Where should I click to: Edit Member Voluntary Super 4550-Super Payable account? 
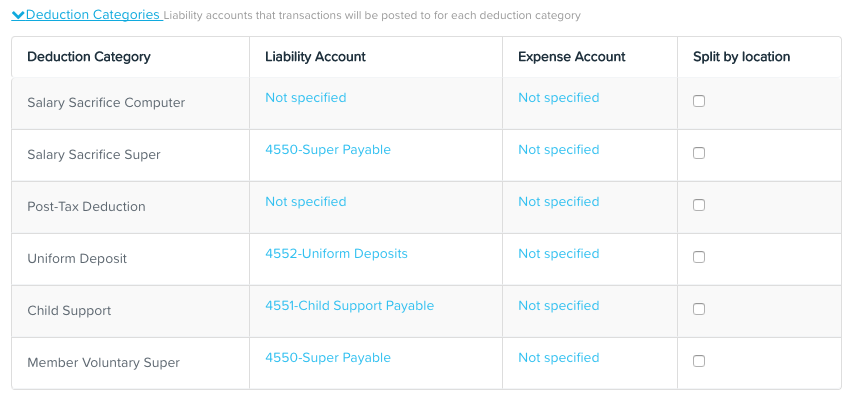click(328, 357)
